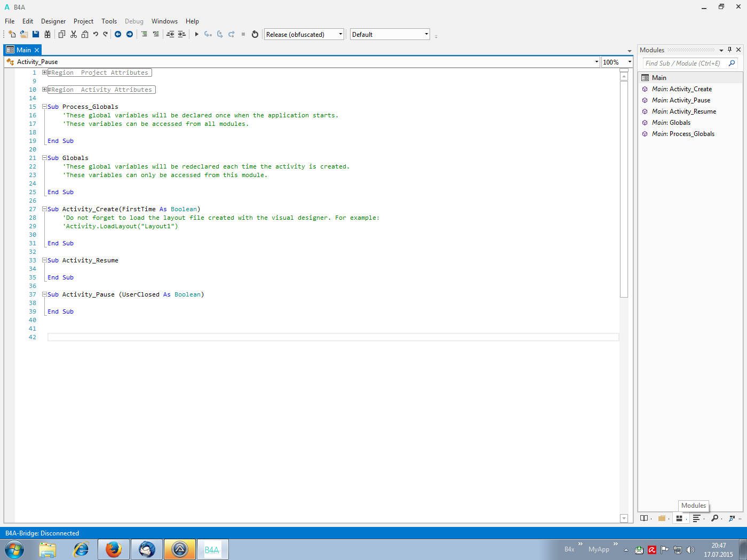This screenshot has width=747, height=560.
Task: Click the Restart circular arrow toolbar icon
Action: pyautogui.click(x=255, y=34)
